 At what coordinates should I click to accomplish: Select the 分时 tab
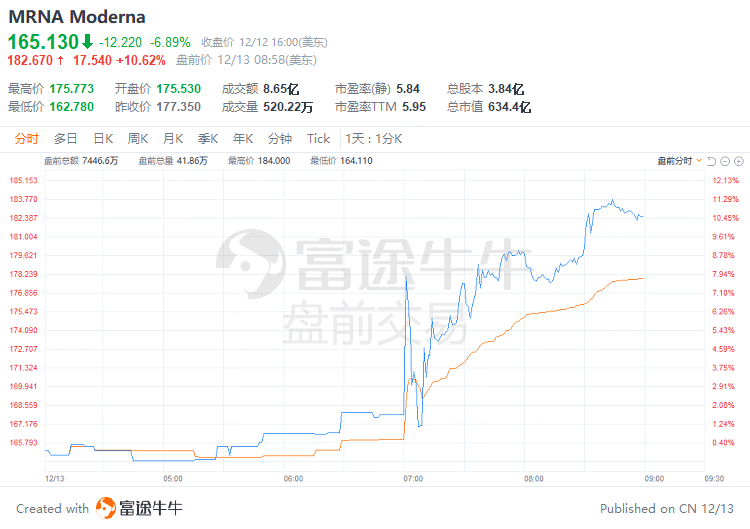pos(26,139)
